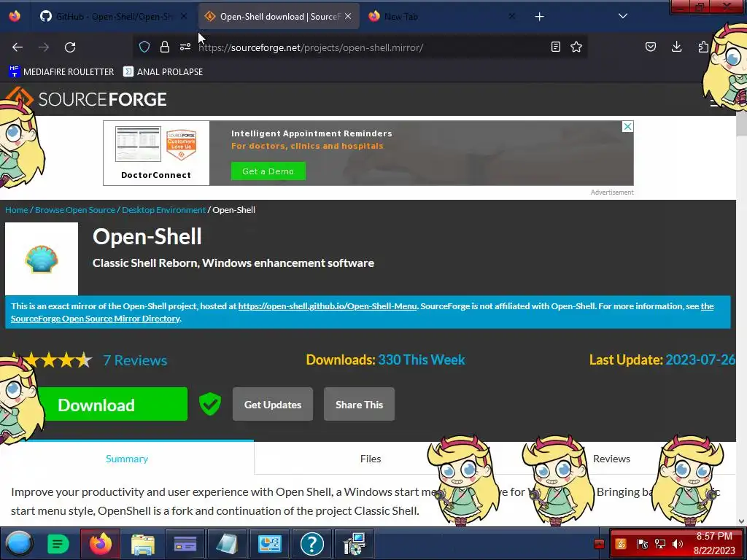Image resolution: width=747 pixels, height=560 pixels.
Task: Close the GitHub Open-Shell tab
Action: tap(184, 16)
